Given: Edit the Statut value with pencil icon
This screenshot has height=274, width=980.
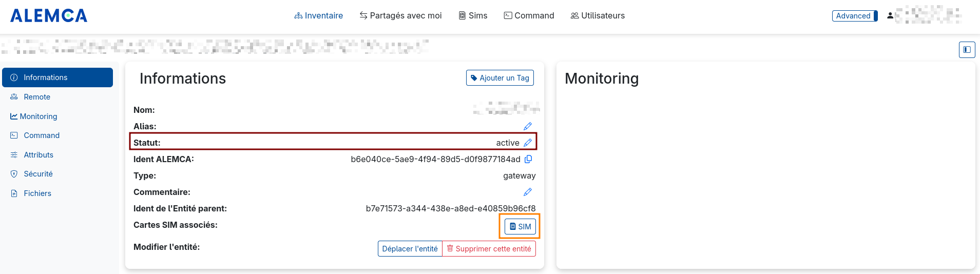Looking at the screenshot, I should (527, 143).
